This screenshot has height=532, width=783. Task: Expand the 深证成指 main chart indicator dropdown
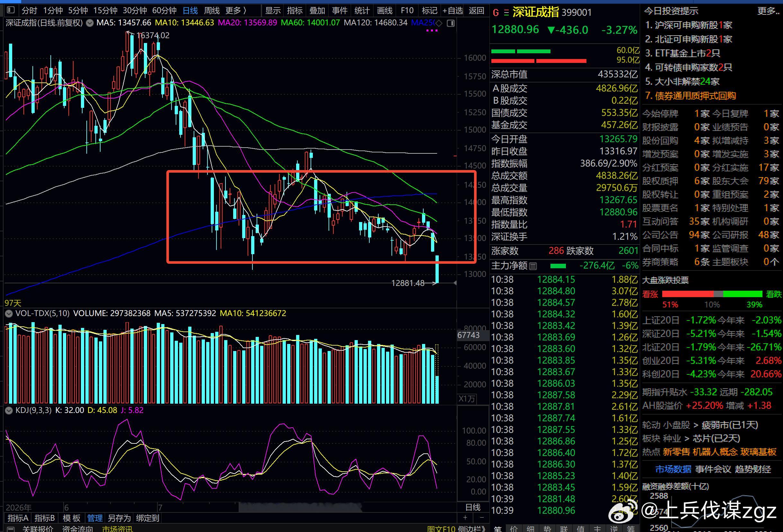coord(90,23)
